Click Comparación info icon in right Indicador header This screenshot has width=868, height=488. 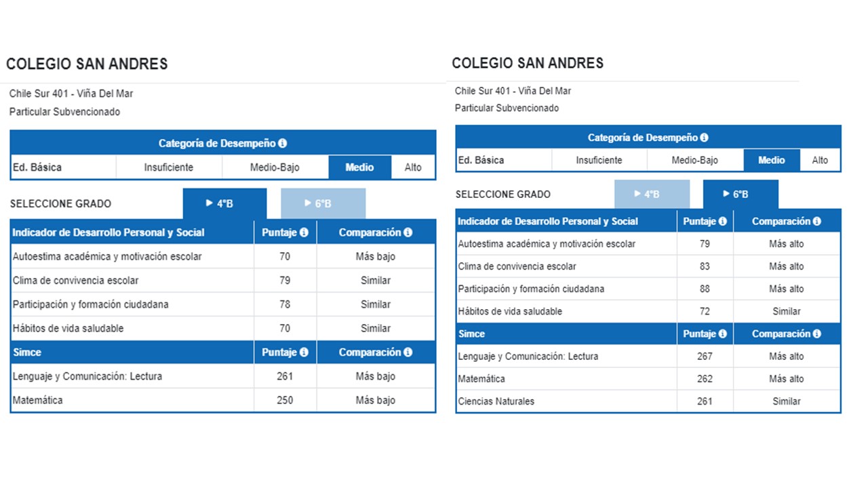pyautogui.click(x=816, y=222)
